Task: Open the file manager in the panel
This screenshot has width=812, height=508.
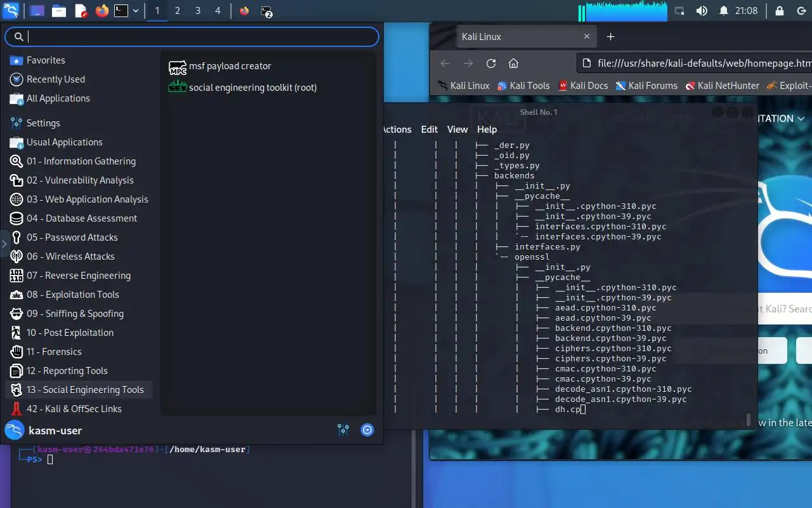Action: tap(59, 11)
